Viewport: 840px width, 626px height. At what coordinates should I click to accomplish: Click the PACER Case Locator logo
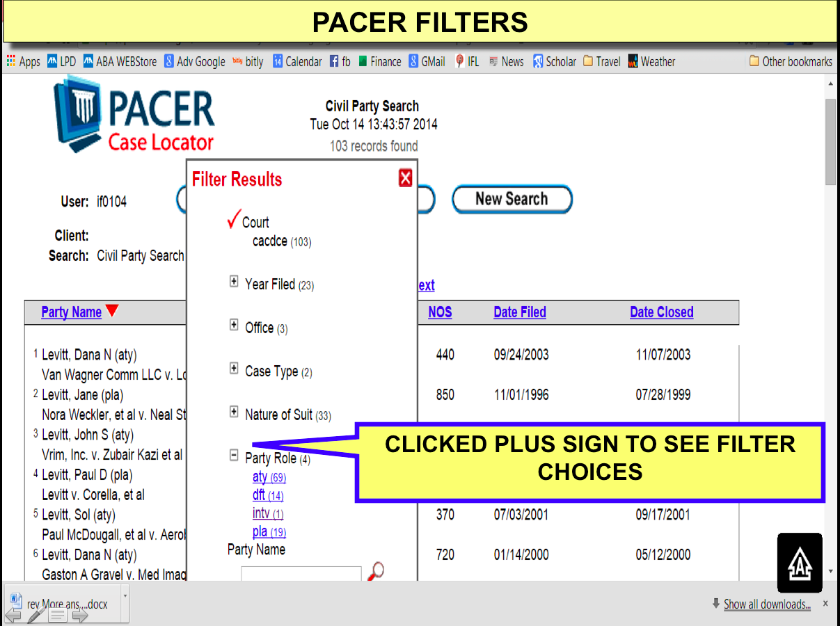134,113
